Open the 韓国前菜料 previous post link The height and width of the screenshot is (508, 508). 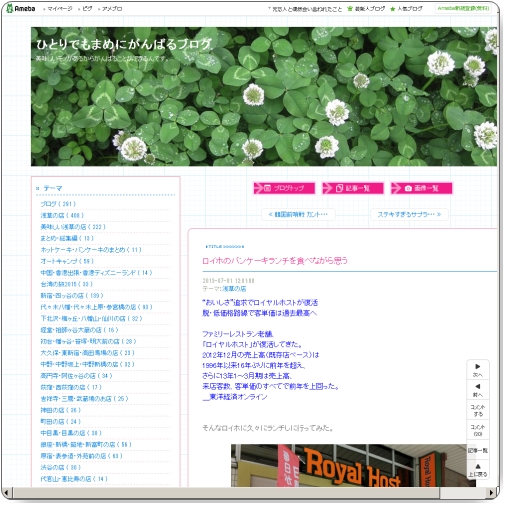298,214
